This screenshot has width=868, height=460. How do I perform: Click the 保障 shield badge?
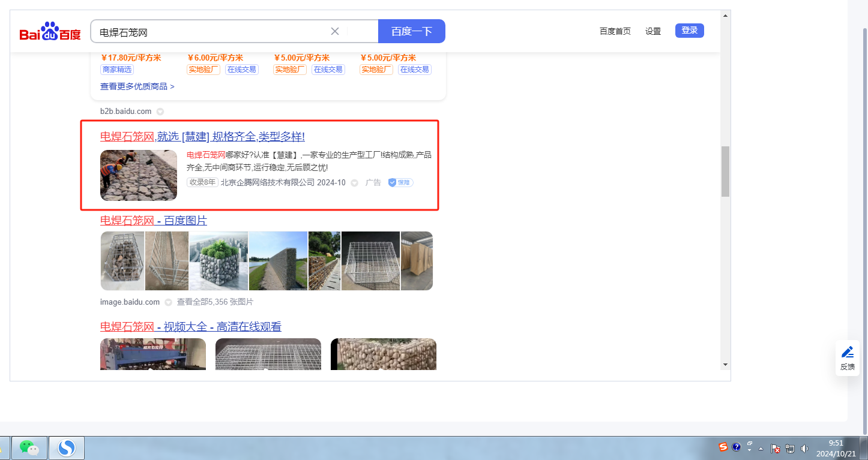click(400, 182)
